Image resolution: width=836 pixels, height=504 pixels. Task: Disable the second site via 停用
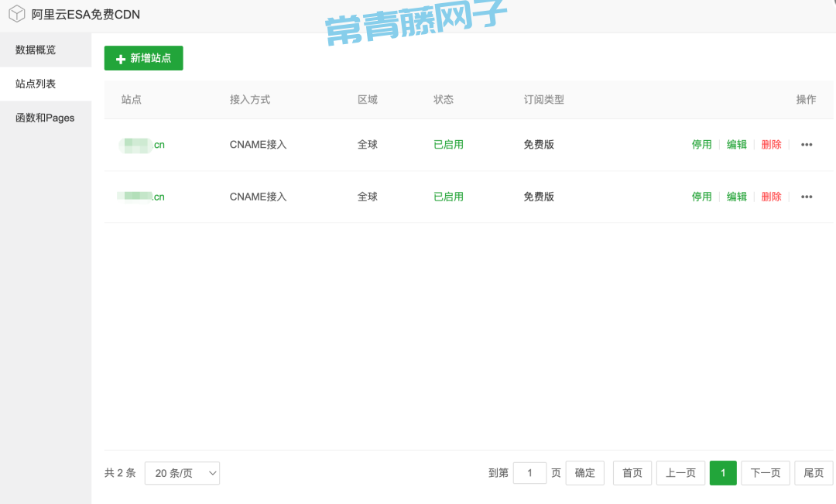(x=701, y=197)
